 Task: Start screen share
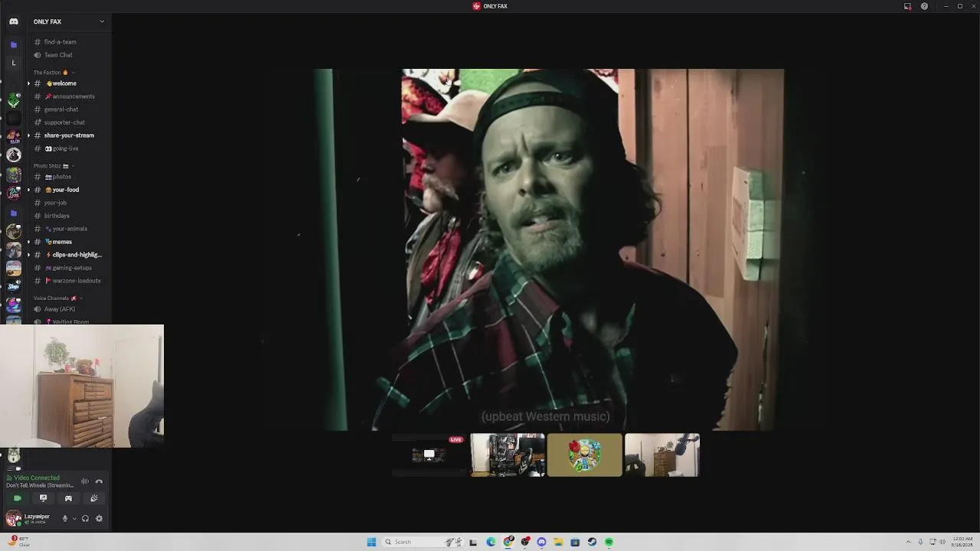[43, 498]
